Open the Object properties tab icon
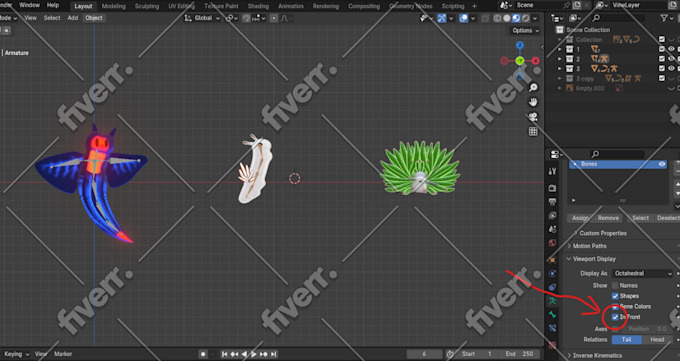The height and width of the screenshot is (361, 680). (552, 260)
